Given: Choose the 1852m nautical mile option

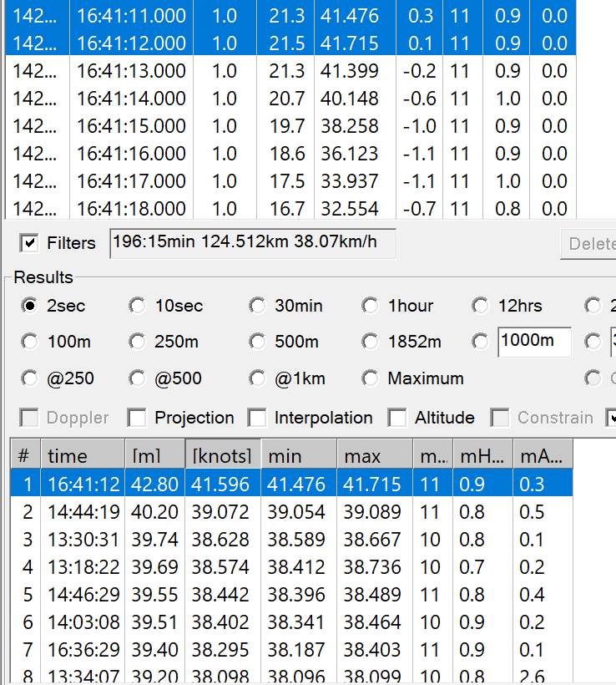Looking at the screenshot, I should coord(370,342).
